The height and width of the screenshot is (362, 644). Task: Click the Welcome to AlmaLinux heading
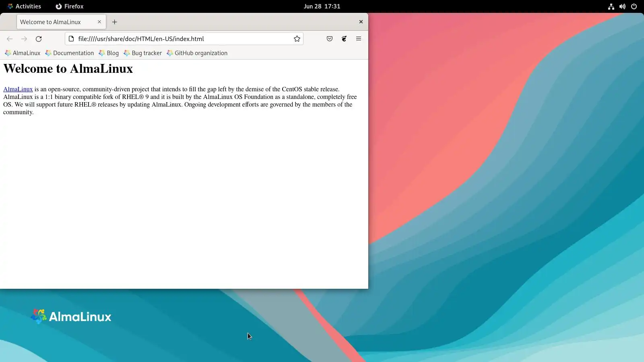68,69
